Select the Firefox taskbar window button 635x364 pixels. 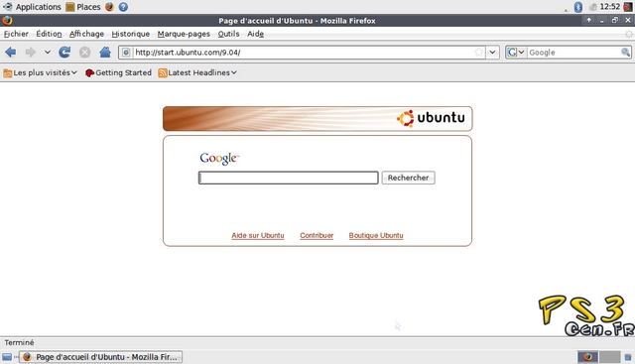tap(101, 357)
